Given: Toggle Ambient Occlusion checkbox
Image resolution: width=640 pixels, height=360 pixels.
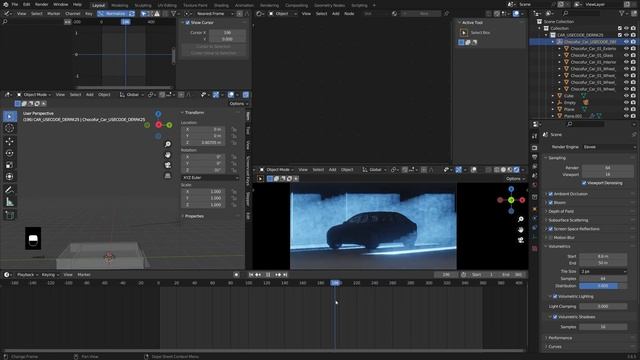Looking at the screenshot, I should click(551, 194).
